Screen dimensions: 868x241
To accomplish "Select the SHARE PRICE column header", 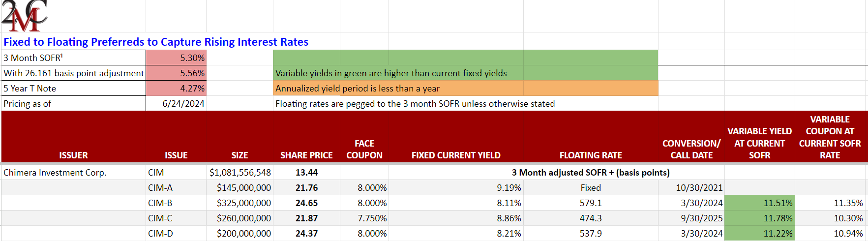I will pyautogui.click(x=306, y=155).
